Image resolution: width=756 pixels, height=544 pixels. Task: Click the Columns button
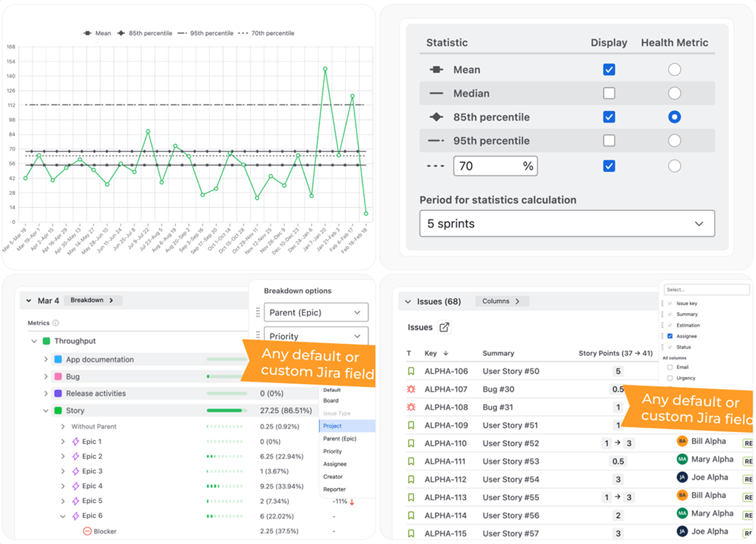502,301
